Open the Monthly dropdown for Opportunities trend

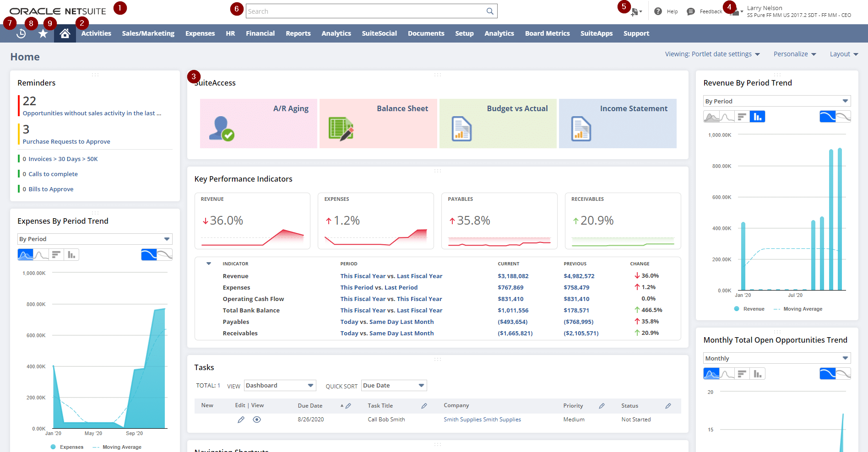pos(776,358)
